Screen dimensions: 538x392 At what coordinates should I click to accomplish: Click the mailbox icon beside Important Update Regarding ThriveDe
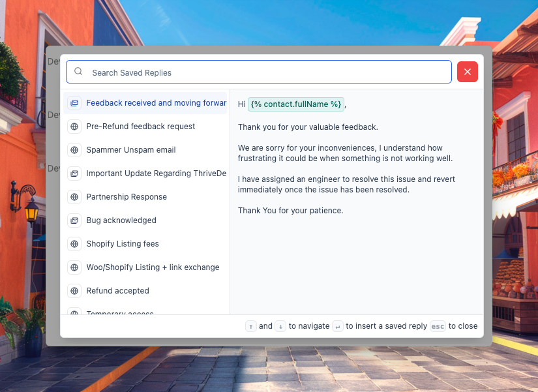(x=74, y=173)
